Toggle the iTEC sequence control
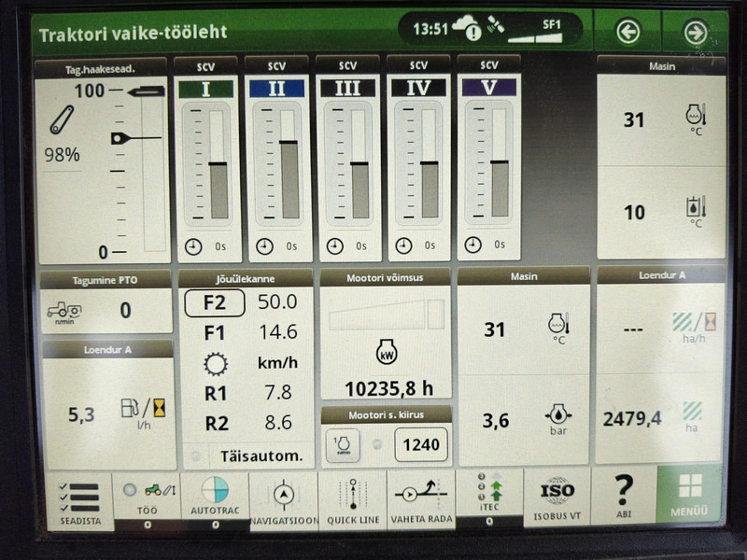This screenshot has width=747, height=560. click(488, 497)
